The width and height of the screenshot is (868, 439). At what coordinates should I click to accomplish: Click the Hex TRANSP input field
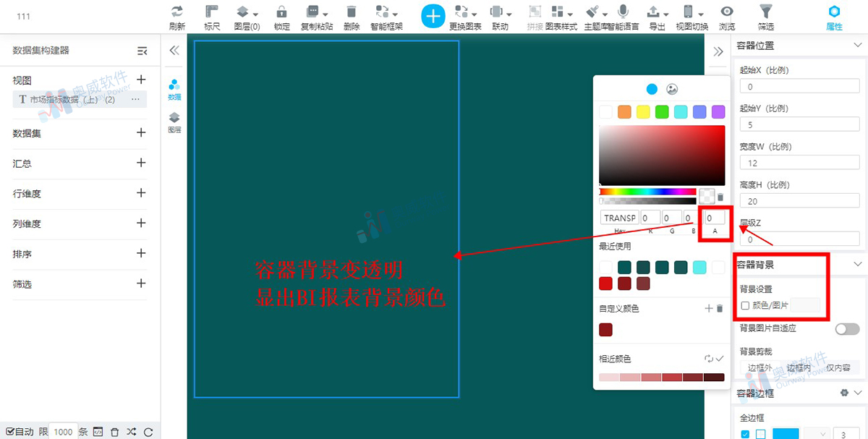(619, 218)
